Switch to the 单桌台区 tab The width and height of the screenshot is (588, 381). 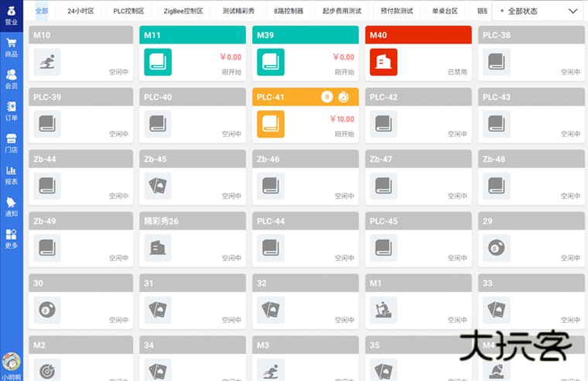click(x=445, y=11)
